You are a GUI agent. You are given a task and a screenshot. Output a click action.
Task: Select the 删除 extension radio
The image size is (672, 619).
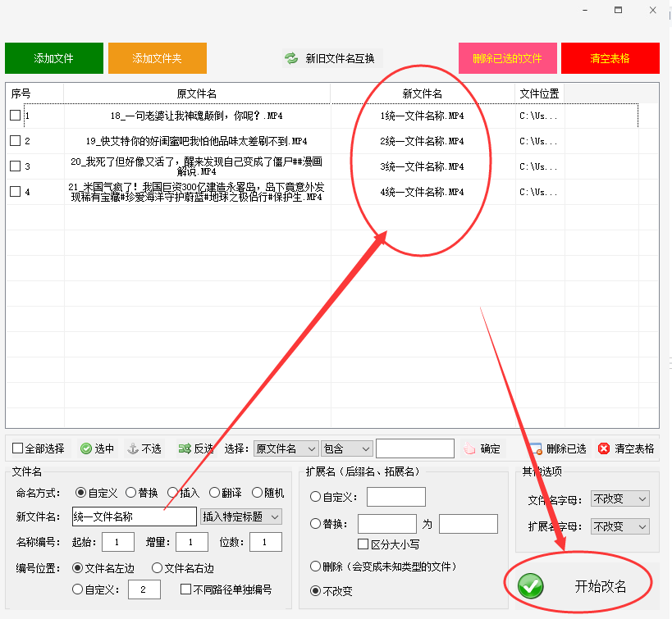point(315,567)
